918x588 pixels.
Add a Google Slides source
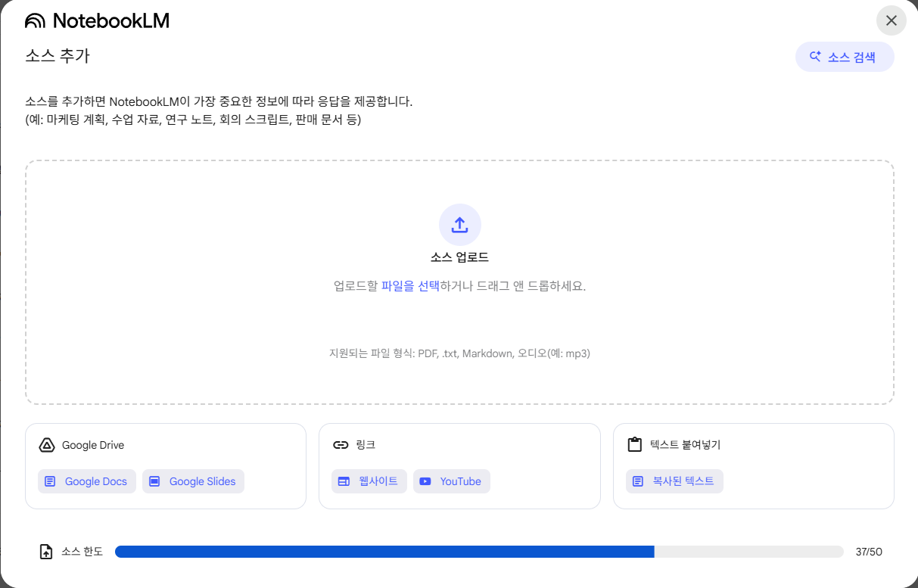[x=193, y=481]
